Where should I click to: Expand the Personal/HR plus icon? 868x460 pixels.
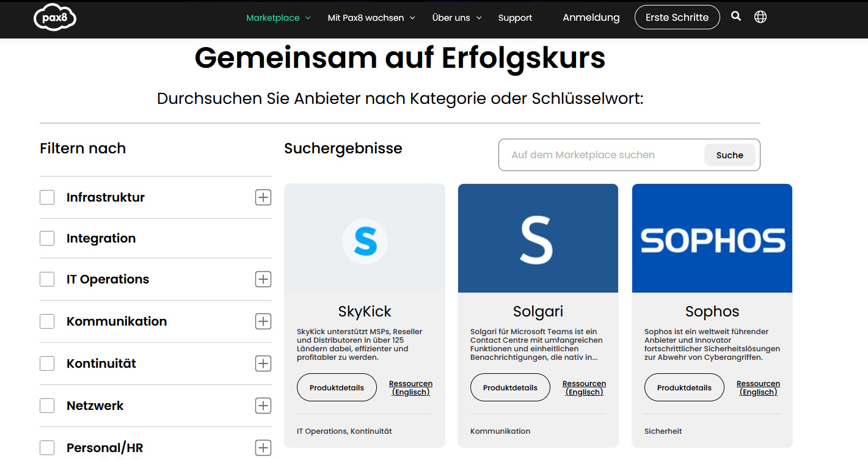coord(263,448)
